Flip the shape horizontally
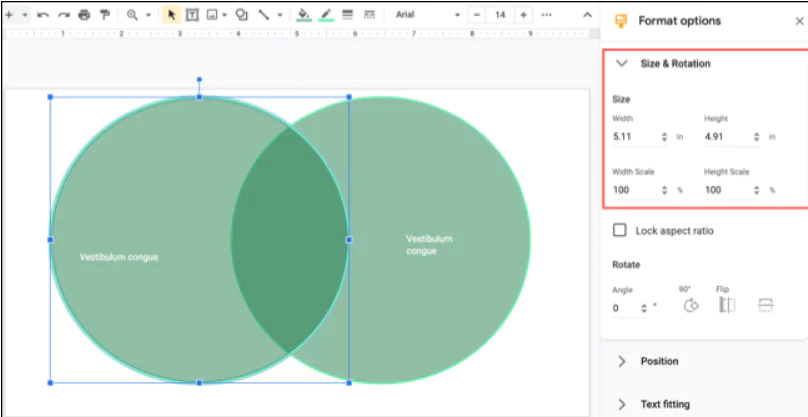This screenshot has width=808, height=417. [x=727, y=305]
